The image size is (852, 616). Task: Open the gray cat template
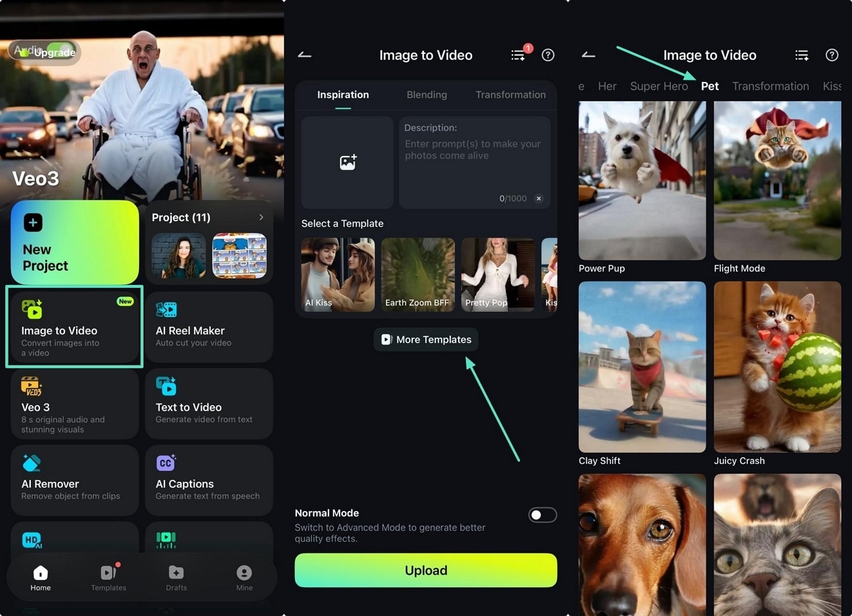click(x=777, y=545)
